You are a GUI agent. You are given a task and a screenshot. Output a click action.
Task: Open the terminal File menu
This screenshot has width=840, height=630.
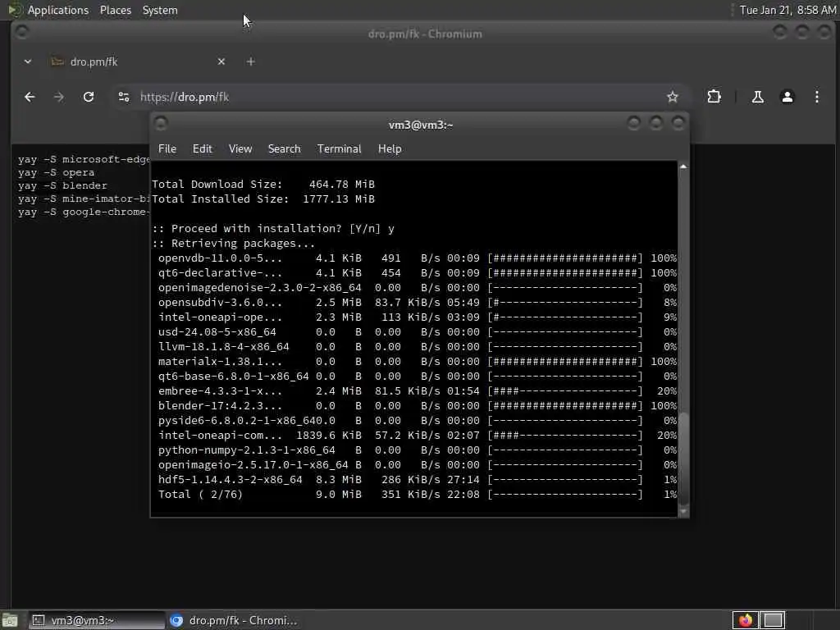(167, 149)
